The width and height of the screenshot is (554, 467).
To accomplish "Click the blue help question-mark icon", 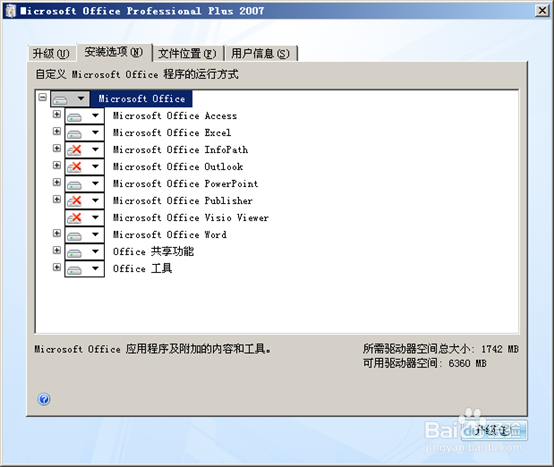I will click(x=44, y=399).
